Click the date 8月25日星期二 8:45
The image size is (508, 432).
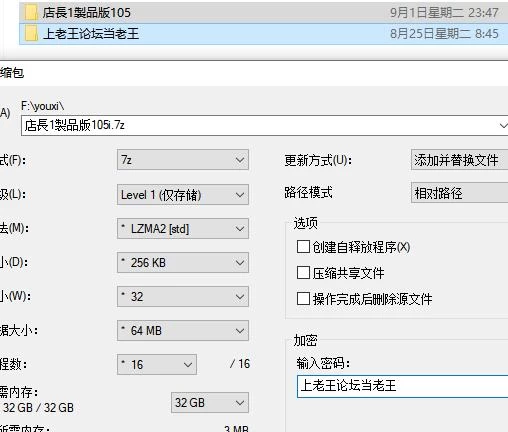444,34
